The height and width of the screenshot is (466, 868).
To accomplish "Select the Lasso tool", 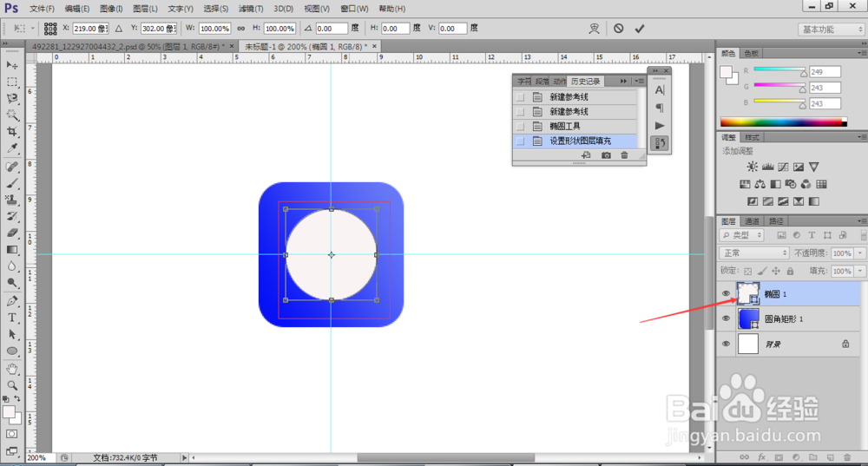I will [11, 99].
